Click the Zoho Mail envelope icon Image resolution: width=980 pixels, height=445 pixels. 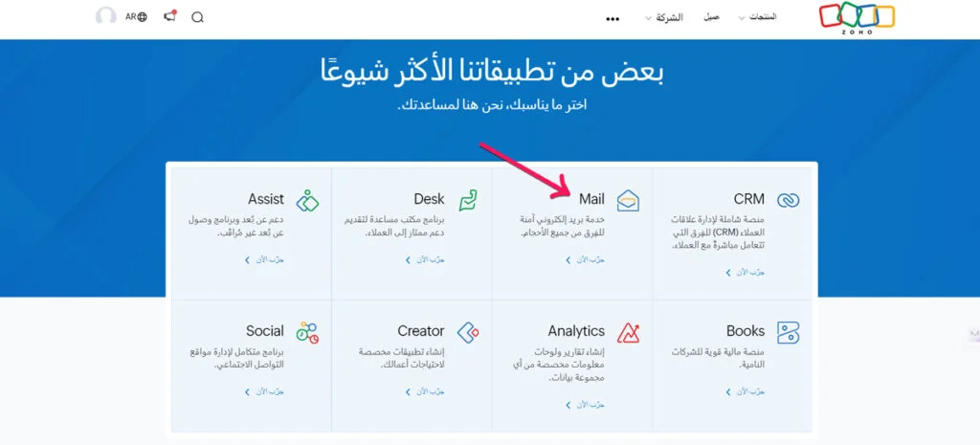pos(627,200)
